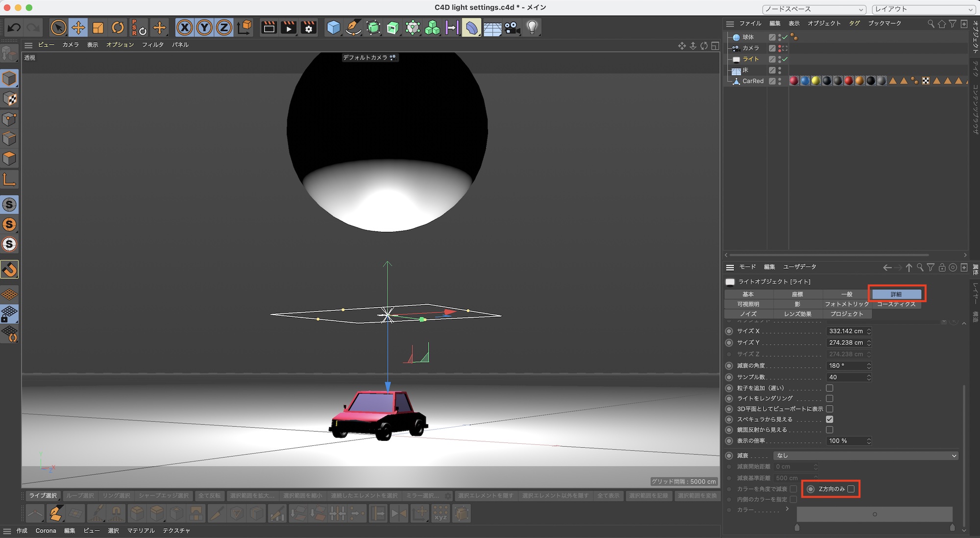Open the ノードスペース dropdown
The height and width of the screenshot is (538, 980).
814,9
